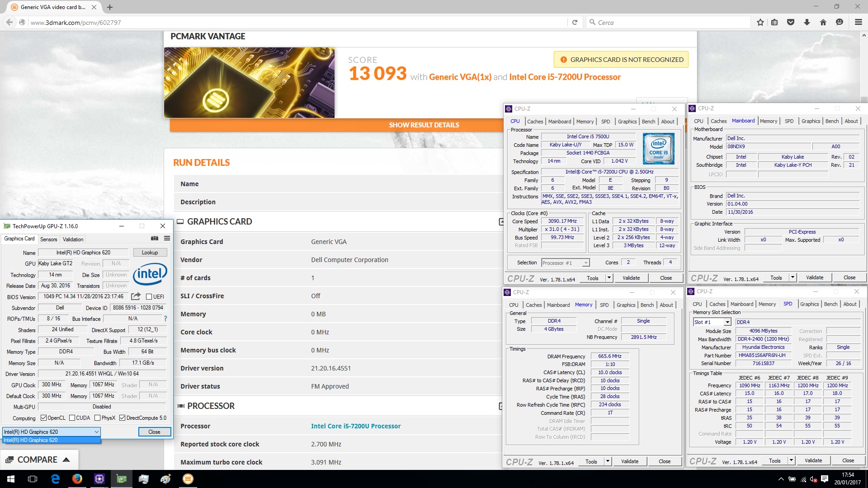Open Tools dropdown arrow in CPU-Z Mainboard window
Viewport: 868px width, 488px height.
(793, 278)
